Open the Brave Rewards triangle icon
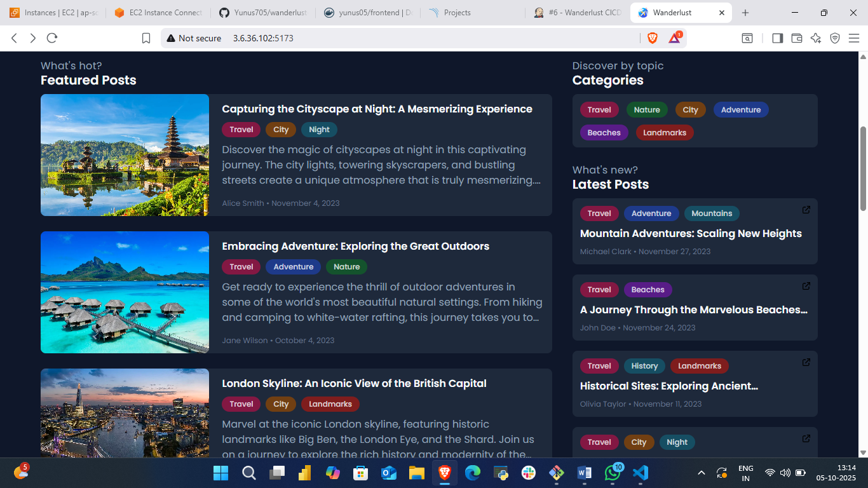 tap(674, 38)
